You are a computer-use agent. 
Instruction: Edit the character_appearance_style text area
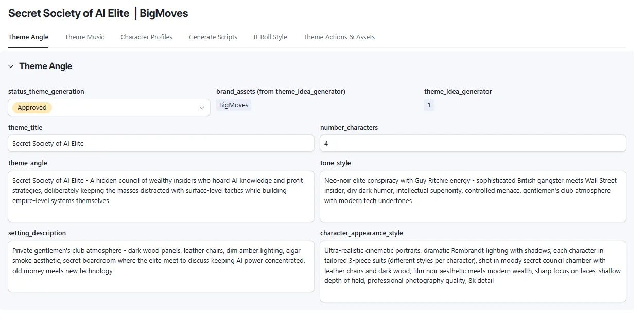473,272
